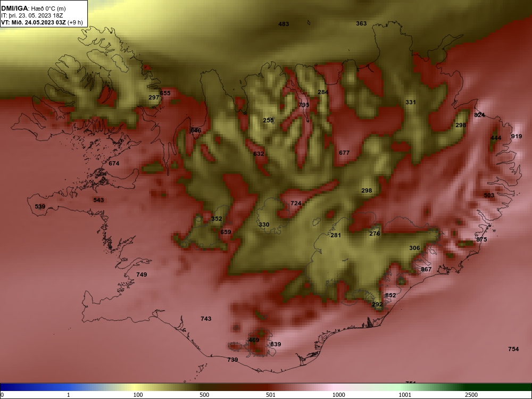The image size is (532, 399).
Task: Click the map value 292
Action: (377, 305)
